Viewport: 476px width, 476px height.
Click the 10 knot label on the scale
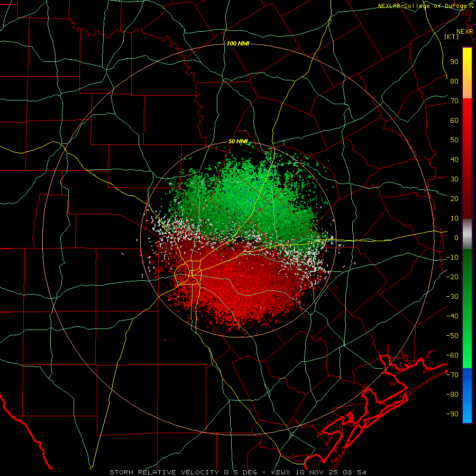pyautogui.click(x=454, y=218)
